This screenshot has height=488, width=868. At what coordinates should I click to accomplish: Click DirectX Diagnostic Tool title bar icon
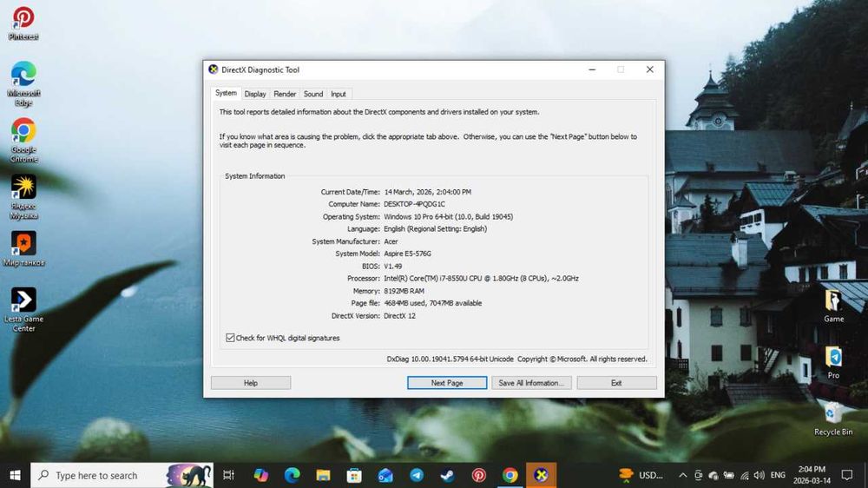[214, 69]
